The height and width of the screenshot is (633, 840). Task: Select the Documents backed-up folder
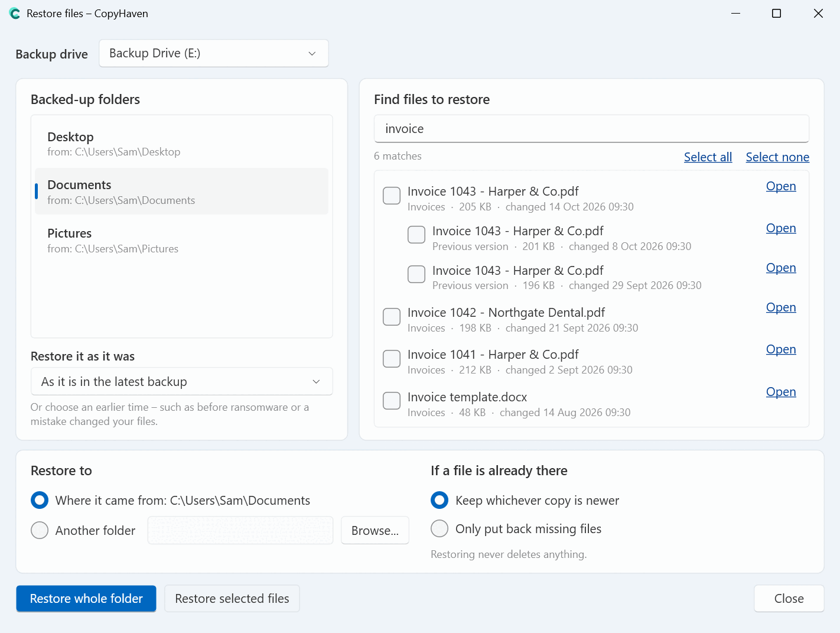point(182,192)
